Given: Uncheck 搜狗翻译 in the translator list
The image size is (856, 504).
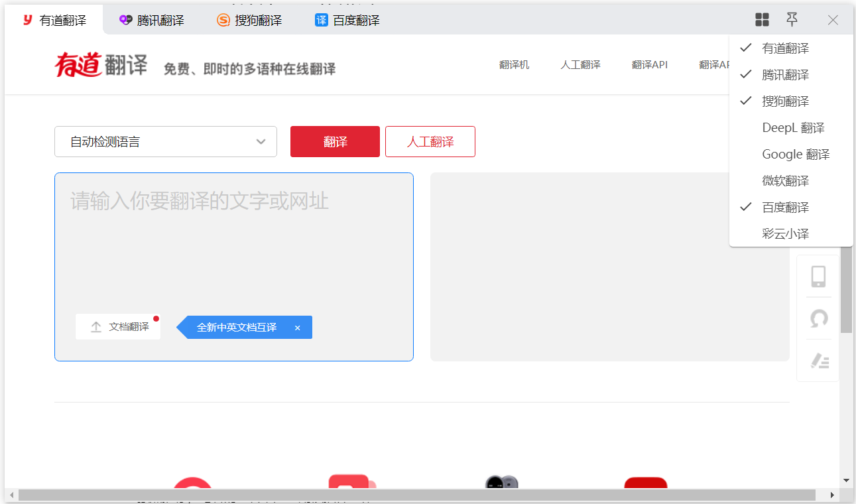Looking at the screenshot, I should [790, 101].
